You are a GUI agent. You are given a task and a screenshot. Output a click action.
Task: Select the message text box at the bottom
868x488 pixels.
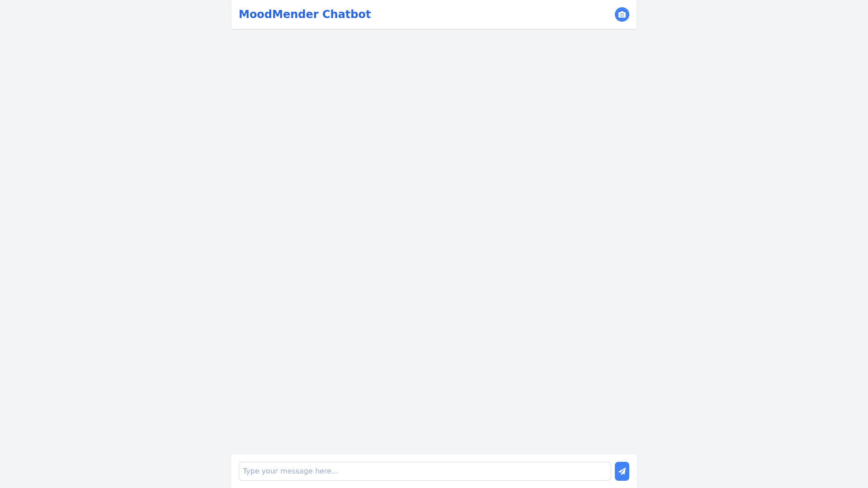pos(425,471)
